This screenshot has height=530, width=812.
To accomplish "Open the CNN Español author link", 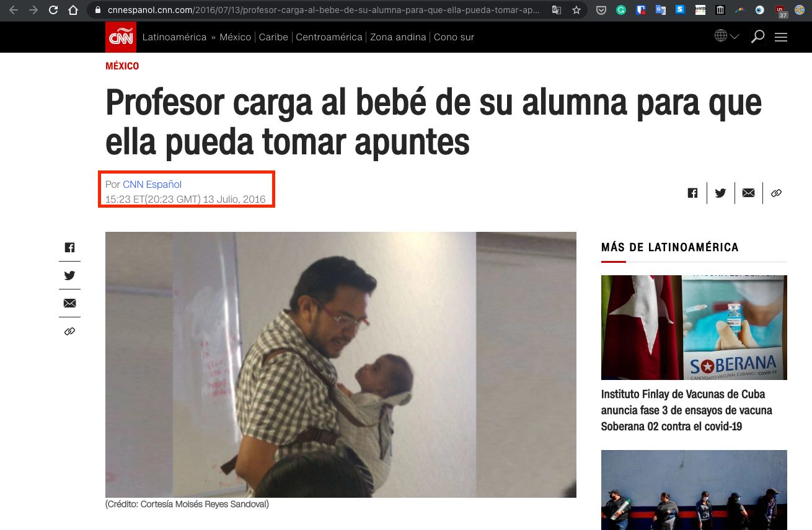I will pos(152,184).
